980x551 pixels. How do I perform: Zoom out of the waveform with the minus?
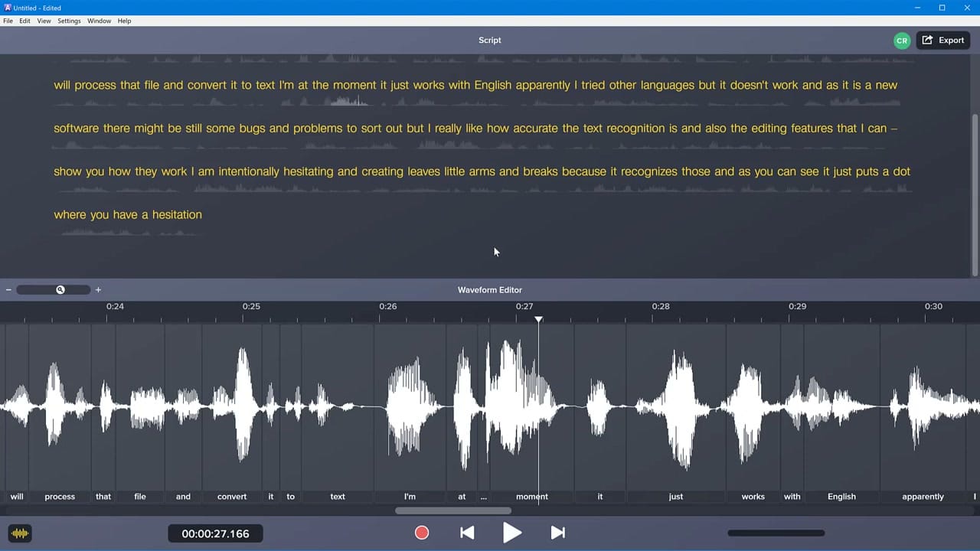pyautogui.click(x=8, y=289)
